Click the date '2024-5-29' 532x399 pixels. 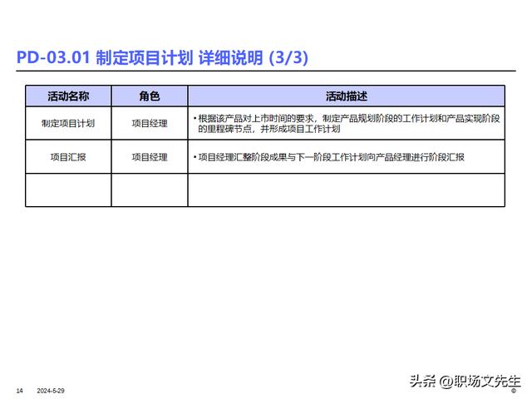point(51,391)
